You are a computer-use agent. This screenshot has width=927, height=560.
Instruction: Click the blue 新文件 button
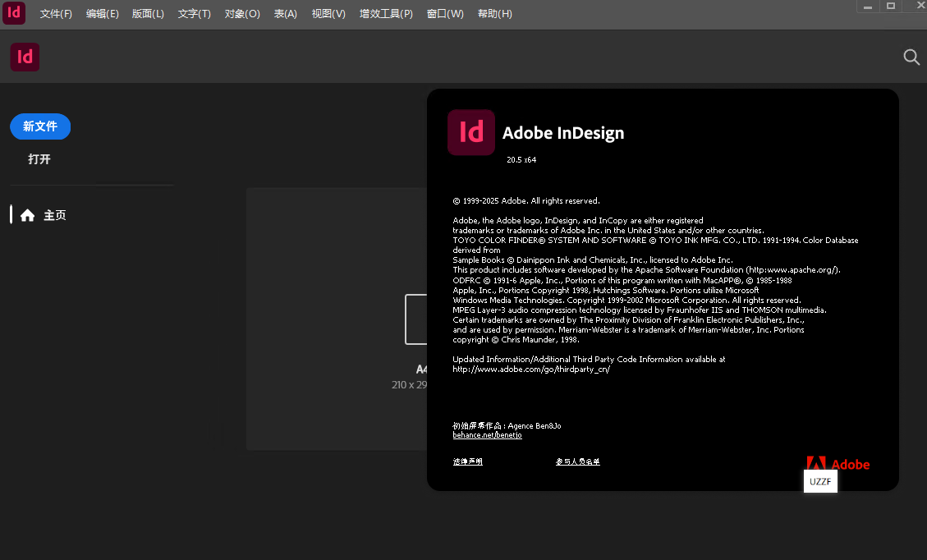coord(40,126)
